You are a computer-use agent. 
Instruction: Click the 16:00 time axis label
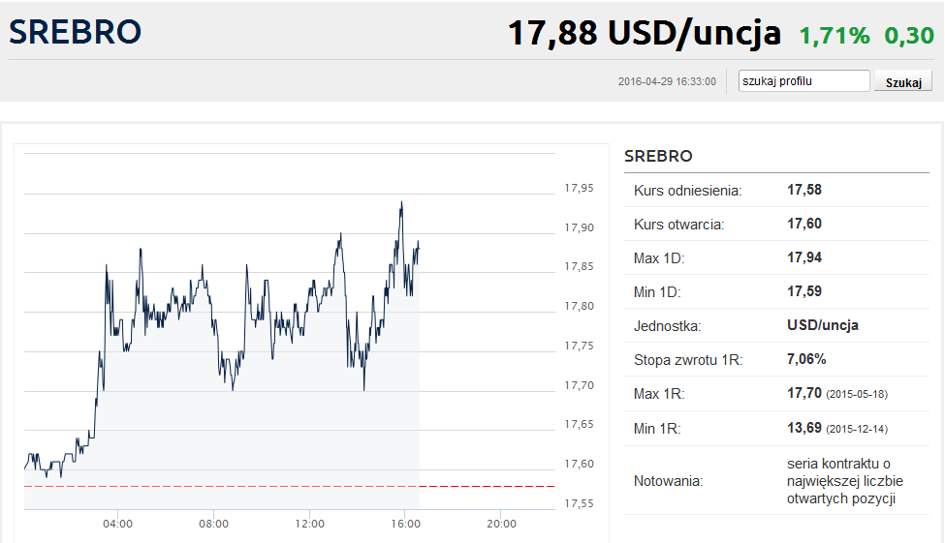406,524
